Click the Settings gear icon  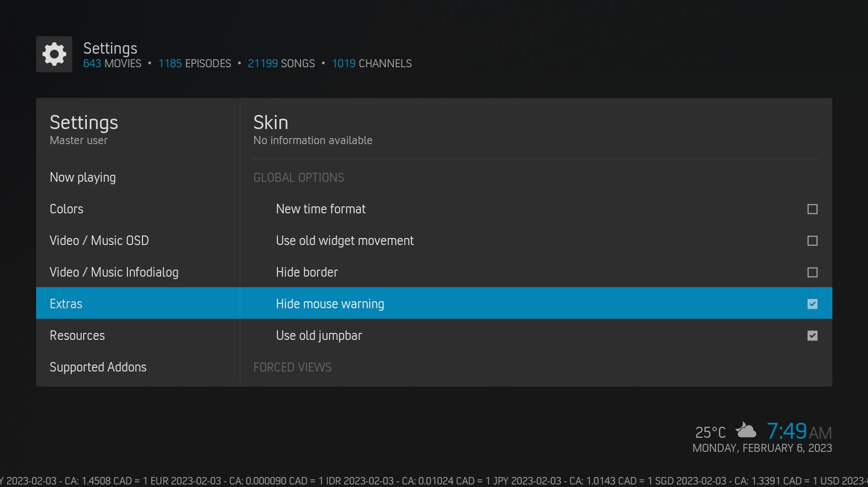tap(54, 54)
